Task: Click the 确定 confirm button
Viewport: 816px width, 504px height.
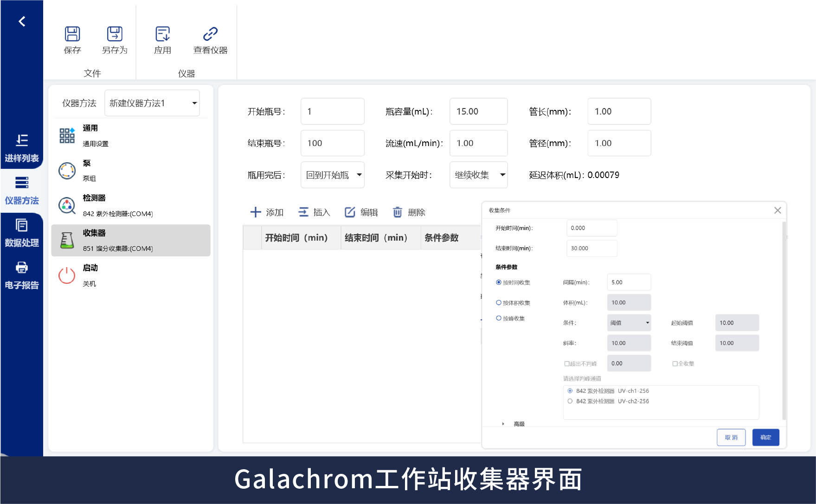Action: point(765,437)
